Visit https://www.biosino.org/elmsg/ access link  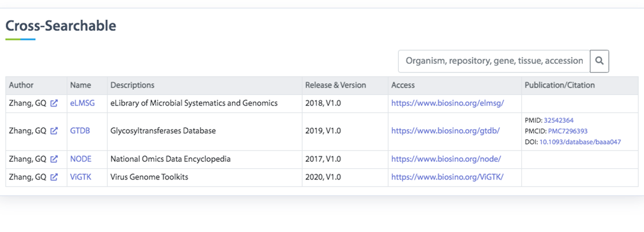point(448,103)
